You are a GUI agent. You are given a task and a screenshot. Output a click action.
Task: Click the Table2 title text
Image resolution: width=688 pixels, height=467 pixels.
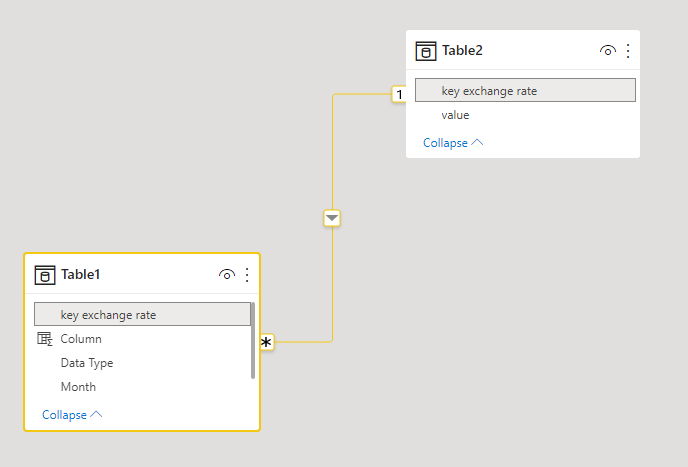tap(462, 50)
